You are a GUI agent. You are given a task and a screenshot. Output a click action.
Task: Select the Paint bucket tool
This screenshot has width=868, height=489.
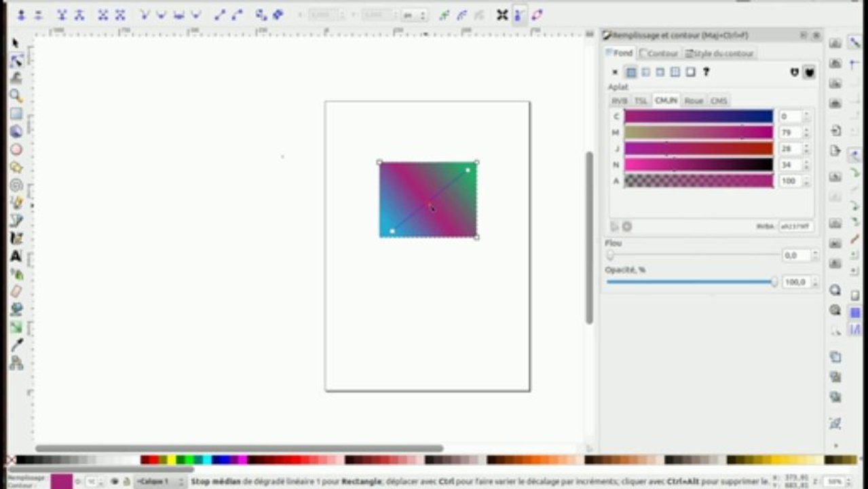click(16, 309)
